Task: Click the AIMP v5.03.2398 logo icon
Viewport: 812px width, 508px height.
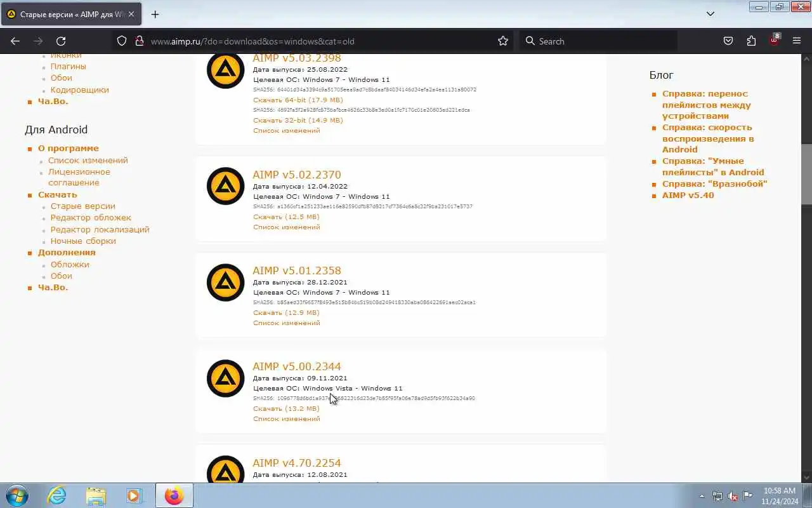Action: click(225, 70)
